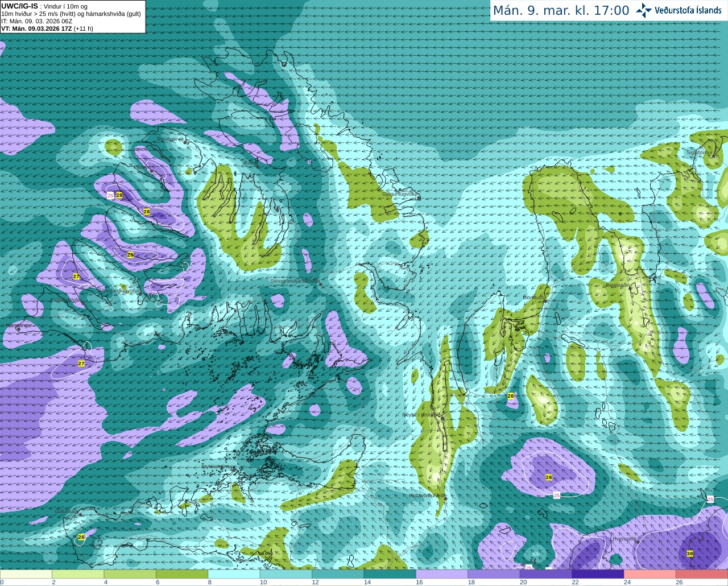Click the dark purple 22–24 legend swatch
The height and width of the screenshot is (586, 728).
(598, 574)
